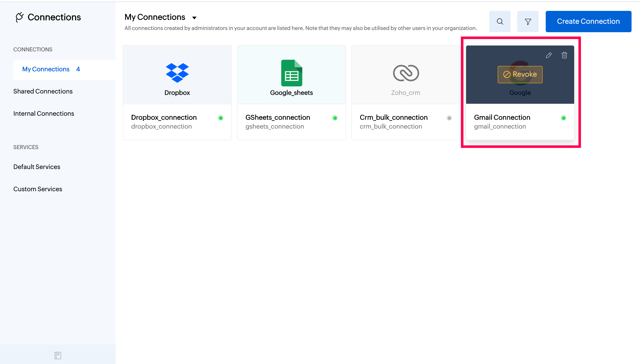Edit the Gmail Connection with pencil icon
The width and height of the screenshot is (640, 364).
[548, 55]
